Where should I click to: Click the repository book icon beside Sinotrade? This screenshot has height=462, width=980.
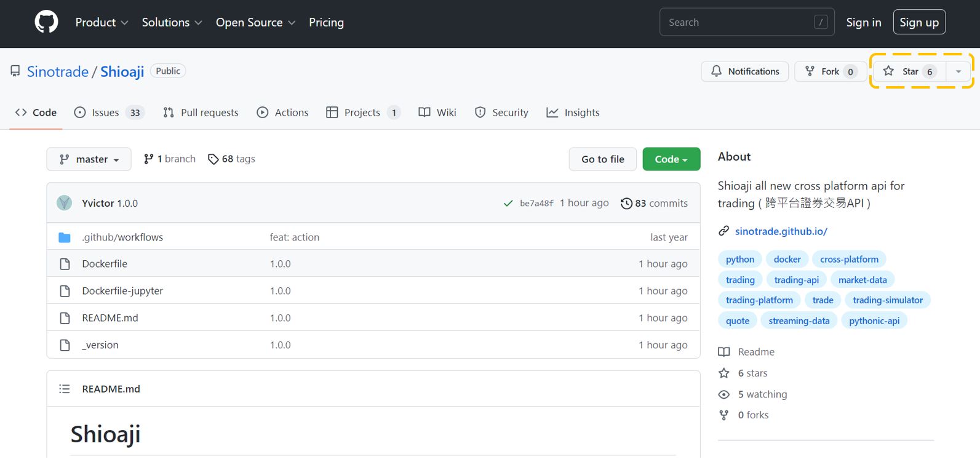[15, 71]
